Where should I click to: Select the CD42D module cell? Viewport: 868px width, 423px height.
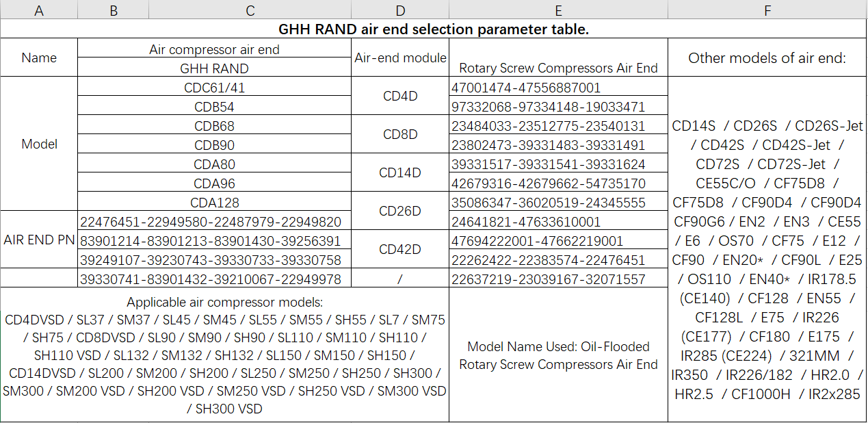point(400,250)
